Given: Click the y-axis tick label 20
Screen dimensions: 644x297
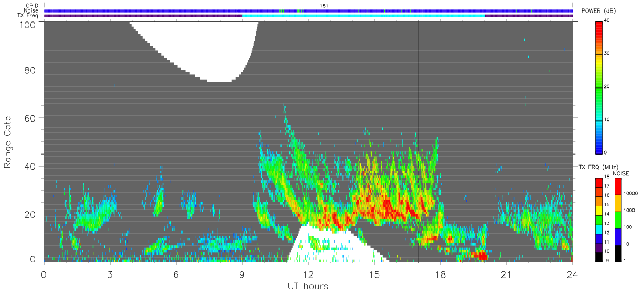Looking at the screenshot, I should 30,214.
